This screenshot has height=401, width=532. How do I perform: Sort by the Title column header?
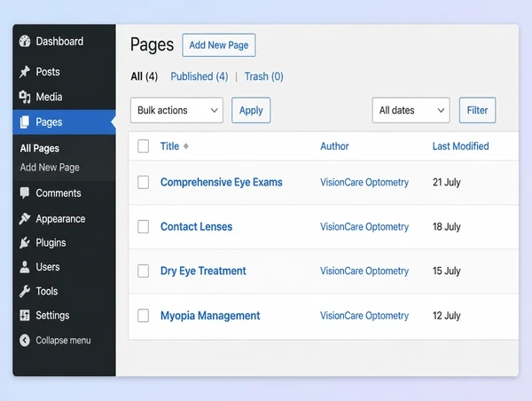pos(169,146)
